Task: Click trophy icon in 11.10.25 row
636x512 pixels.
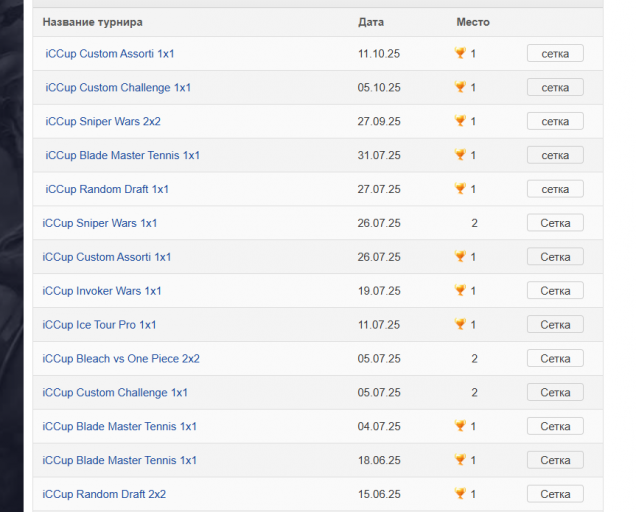Action: pyautogui.click(x=460, y=53)
